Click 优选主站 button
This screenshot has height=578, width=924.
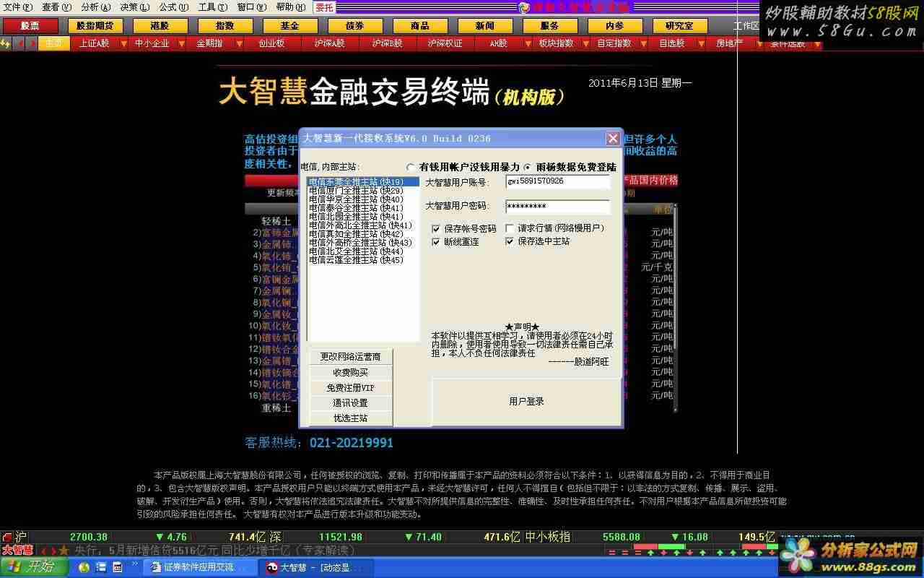point(351,418)
